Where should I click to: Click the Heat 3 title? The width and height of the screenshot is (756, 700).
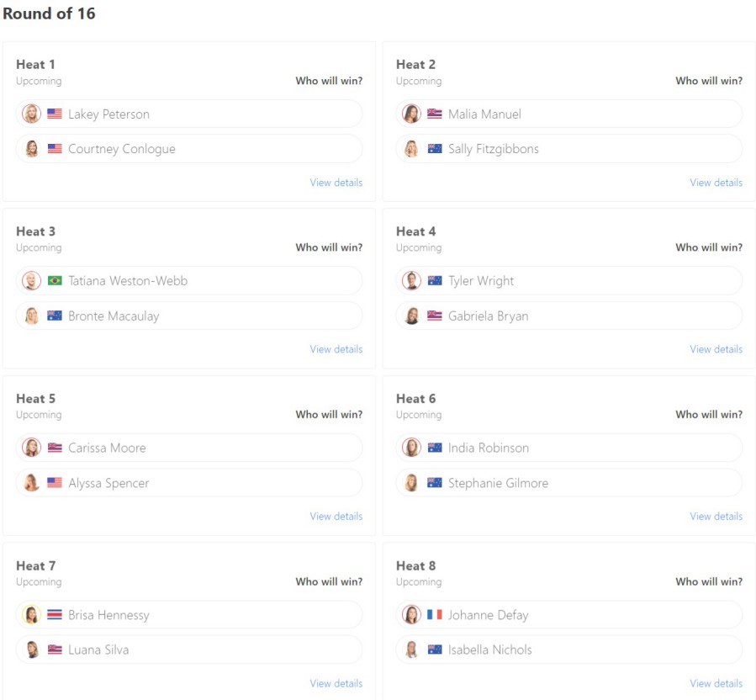(x=36, y=231)
